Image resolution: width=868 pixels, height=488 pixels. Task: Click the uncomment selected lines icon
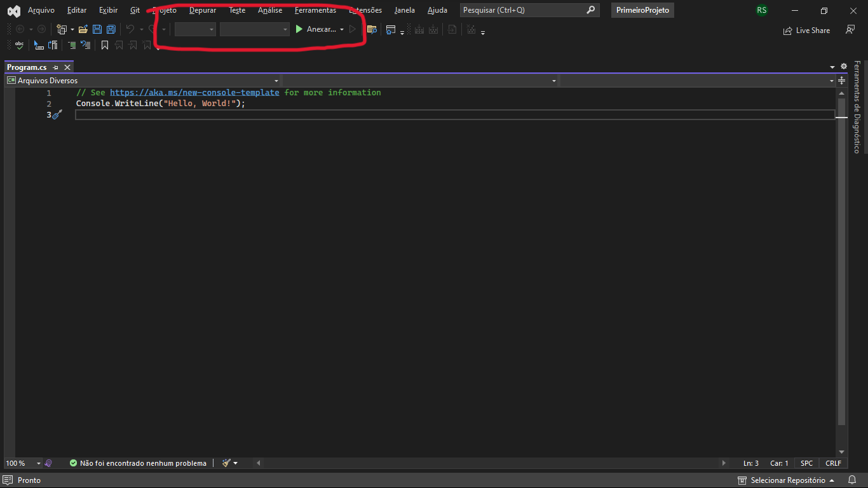click(x=86, y=45)
